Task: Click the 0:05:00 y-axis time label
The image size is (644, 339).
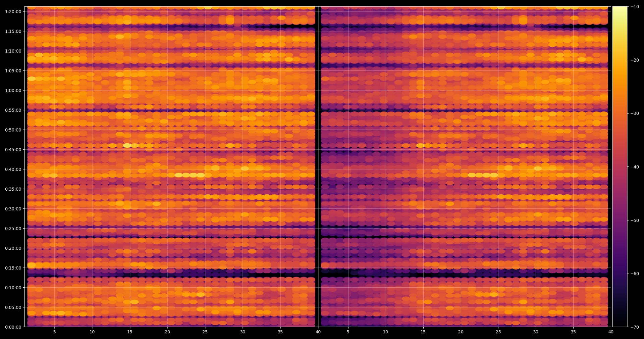Action: click(13, 307)
